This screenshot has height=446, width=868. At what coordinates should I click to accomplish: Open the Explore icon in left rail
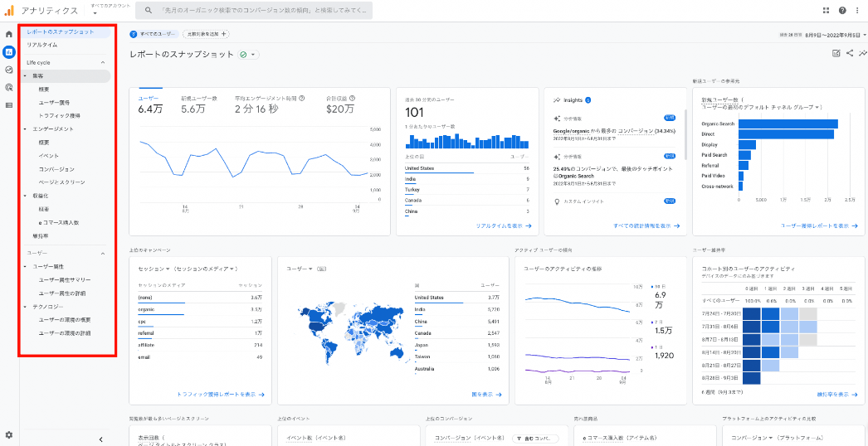[x=9, y=70]
